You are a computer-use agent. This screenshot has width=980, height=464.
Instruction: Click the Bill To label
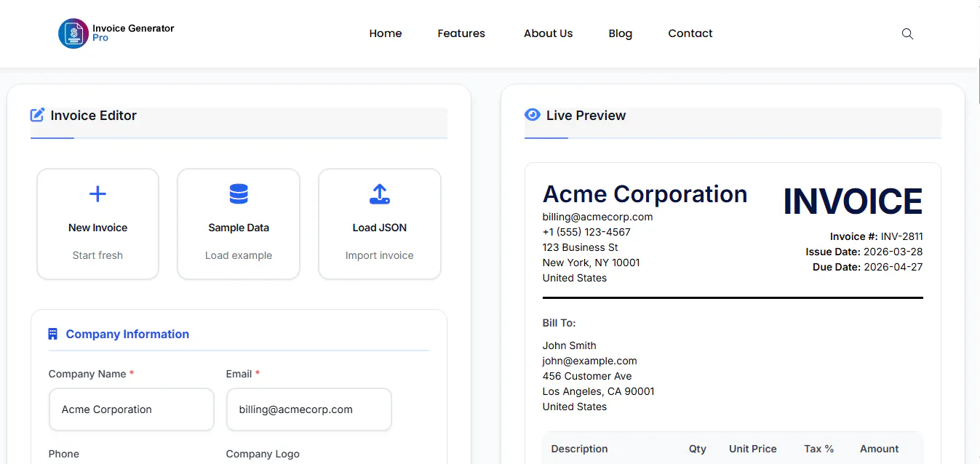click(559, 323)
